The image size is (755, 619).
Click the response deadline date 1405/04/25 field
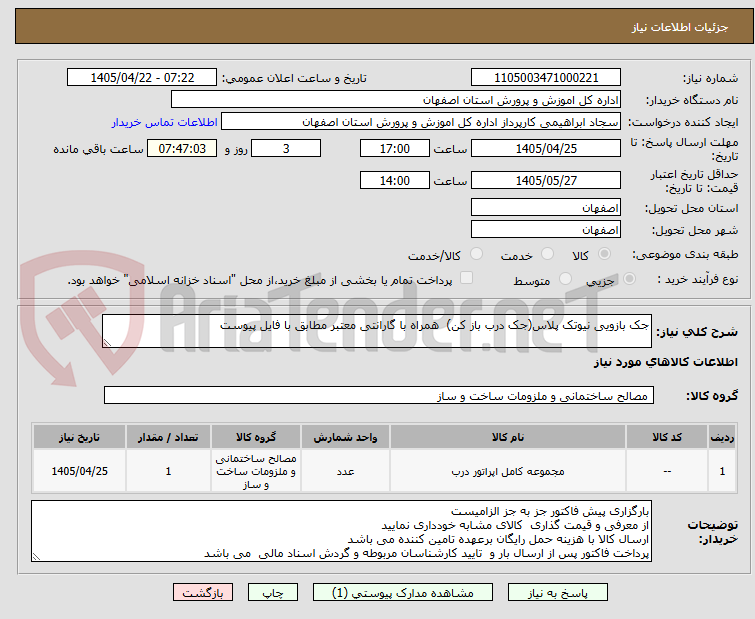tap(546, 148)
